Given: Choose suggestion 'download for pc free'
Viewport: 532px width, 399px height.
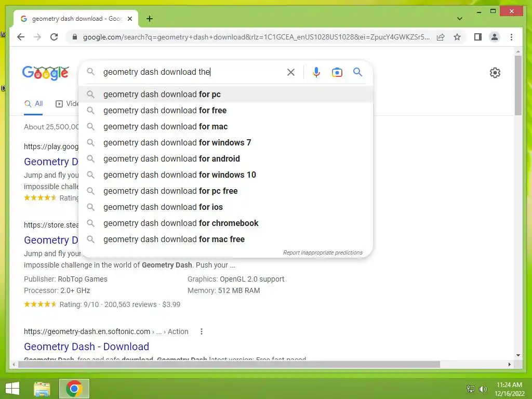Looking at the screenshot, I should (x=225, y=191).
